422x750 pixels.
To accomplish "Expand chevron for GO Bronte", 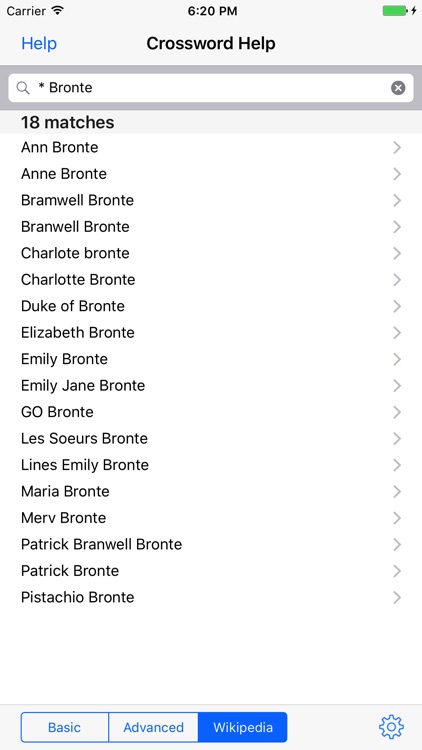I will [397, 412].
